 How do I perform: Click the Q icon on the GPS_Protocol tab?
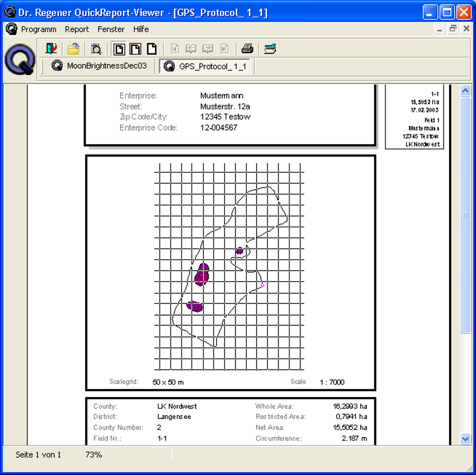pos(170,66)
